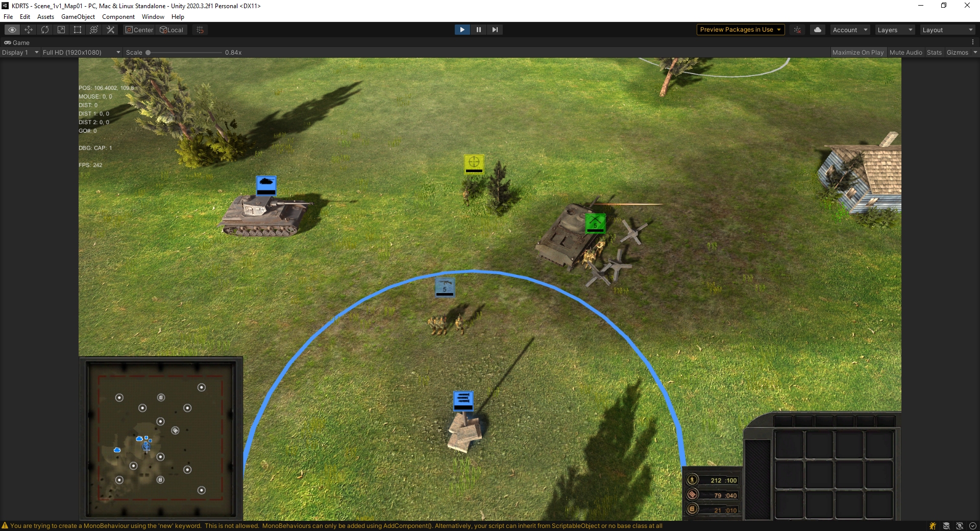Activate the Hand view tool
The image size is (980, 531).
tap(12, 30)
